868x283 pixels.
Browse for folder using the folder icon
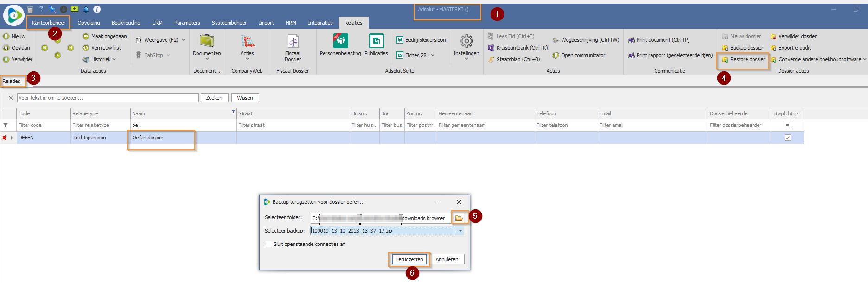459,218
